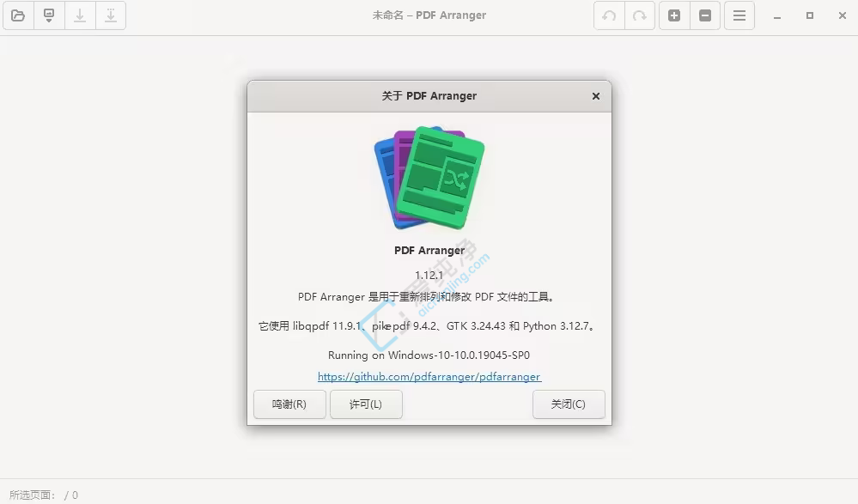
Task: Click the Save As icon with dotted arrow
Action: [111, 15]
